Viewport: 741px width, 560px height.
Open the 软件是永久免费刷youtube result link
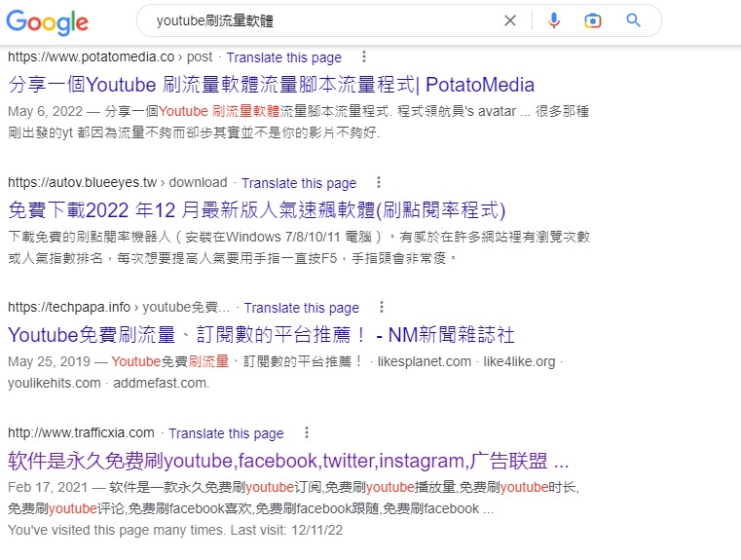point(288,461)
